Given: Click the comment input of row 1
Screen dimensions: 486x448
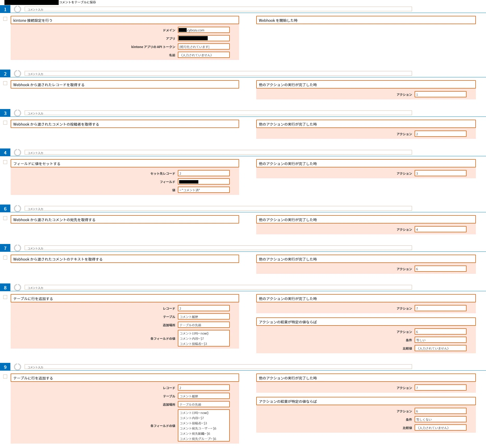Looking at the screenshot, I should [218, 9].
